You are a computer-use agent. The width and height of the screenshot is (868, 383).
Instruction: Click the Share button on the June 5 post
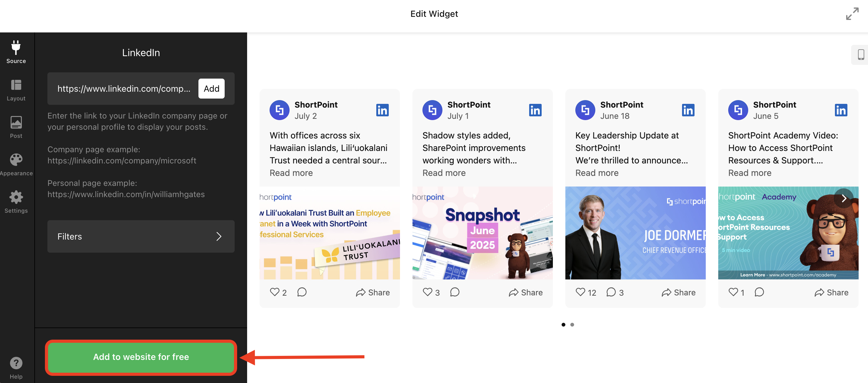(x=831, y=292)
